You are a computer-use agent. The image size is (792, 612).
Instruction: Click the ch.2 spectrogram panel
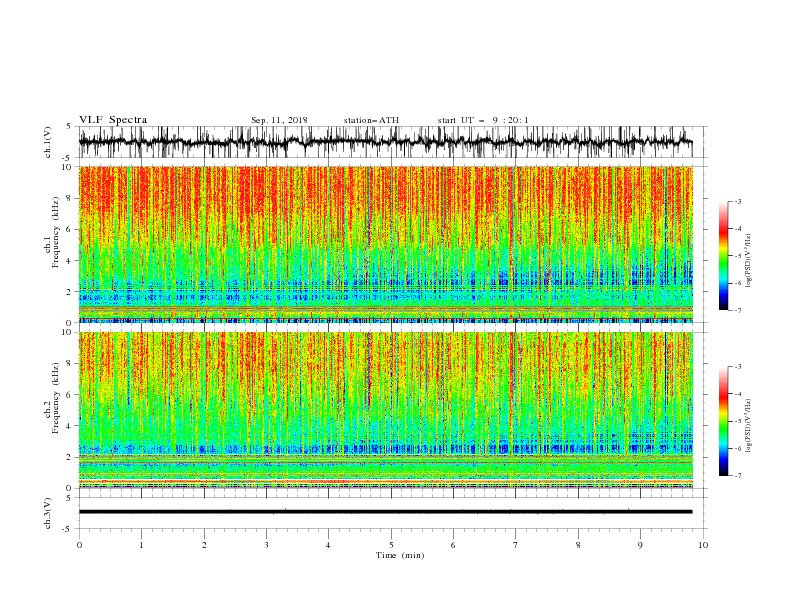click(385, 410)
